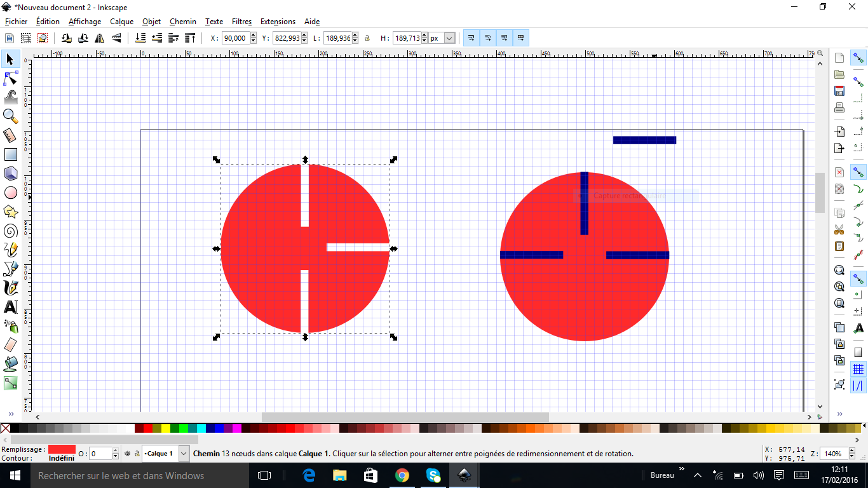Select the Eraser tool
Viewport: 868px width, 488px height.
(10, 345)
